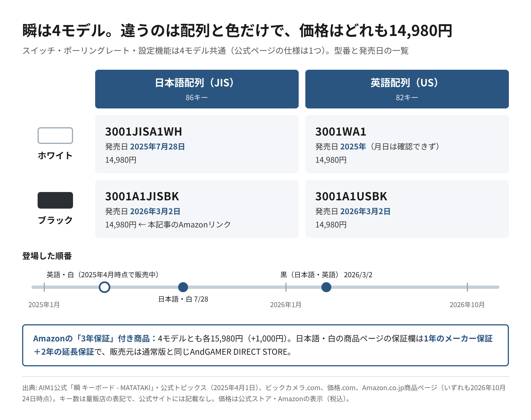Image resolution: width=531 pixels, height=420 pixels.
Task: Click the 14,980円 price in 3001WA1 card
Action: (331, 160)
